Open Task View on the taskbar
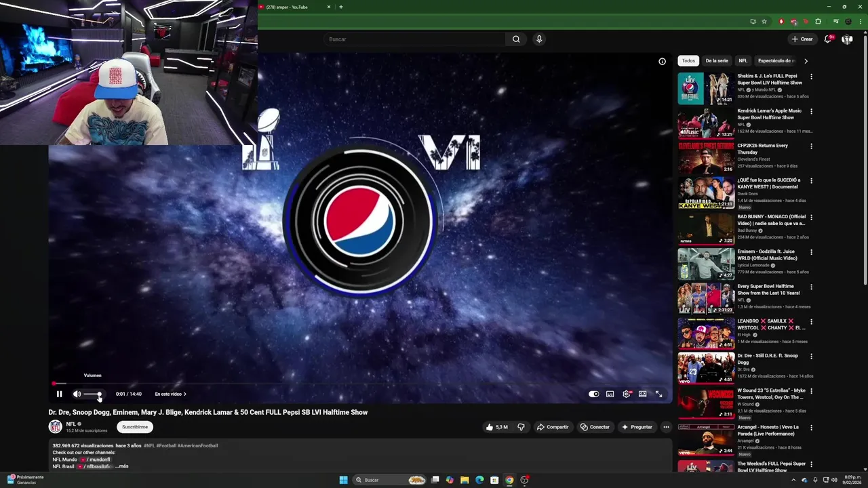The width and height of the screenshot is (868, 488). pyautogui.click(x=435, y=480)
